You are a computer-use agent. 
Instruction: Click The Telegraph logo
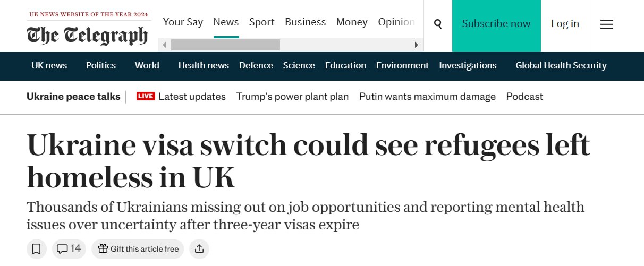87,35
